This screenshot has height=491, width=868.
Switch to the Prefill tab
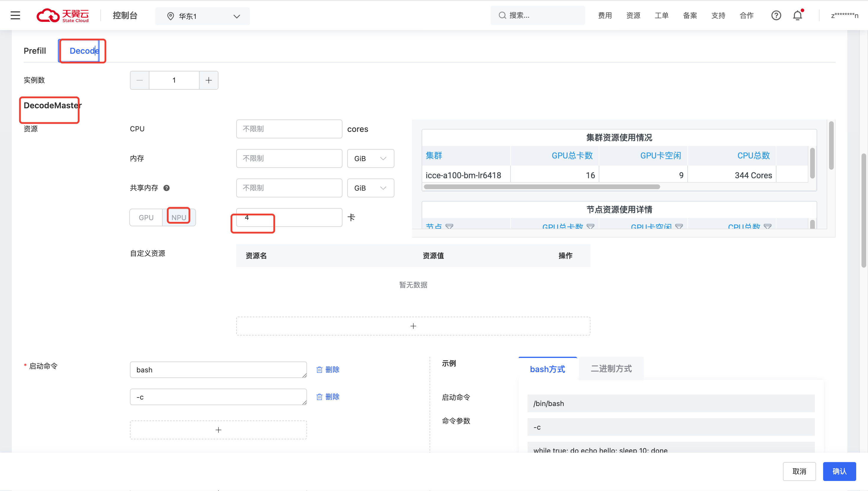(x=35, y=51)
